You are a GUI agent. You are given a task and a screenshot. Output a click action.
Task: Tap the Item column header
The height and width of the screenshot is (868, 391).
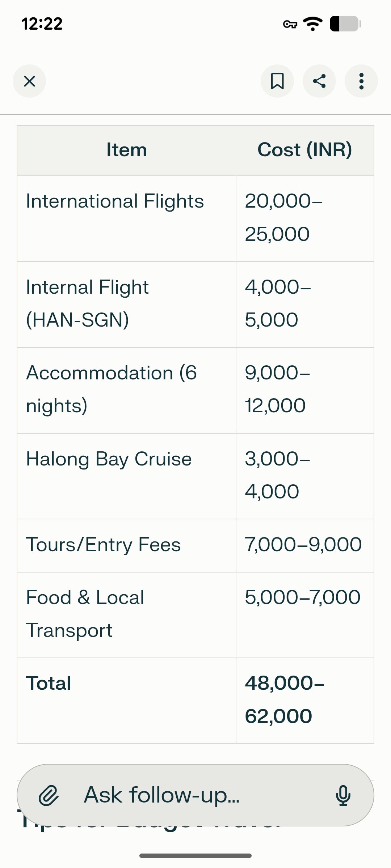click(126, 150)
